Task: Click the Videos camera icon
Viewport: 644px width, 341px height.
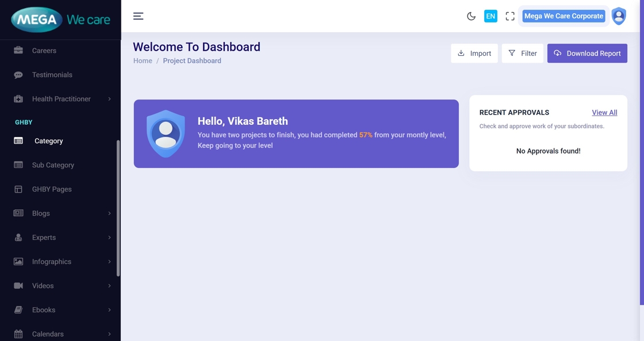Action: (18, 286)
